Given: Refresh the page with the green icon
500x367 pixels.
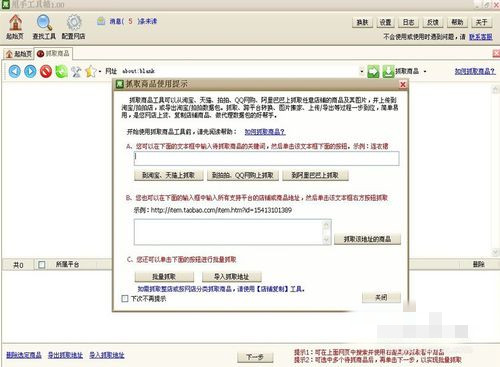Looking at the screenshot, I should (x=61, y=71).
